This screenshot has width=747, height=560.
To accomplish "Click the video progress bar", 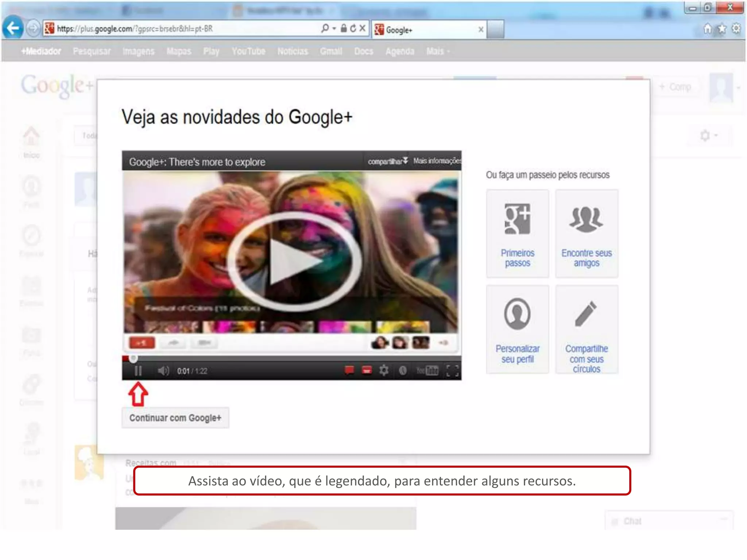I will click(292, 358).
